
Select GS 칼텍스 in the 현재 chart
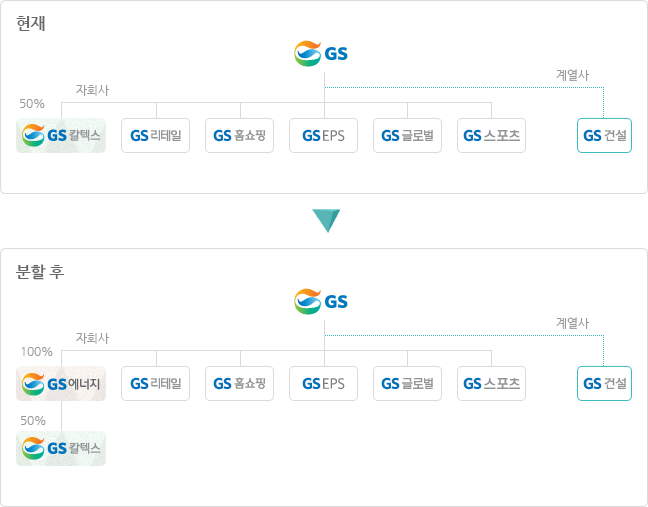pos(61,135)
